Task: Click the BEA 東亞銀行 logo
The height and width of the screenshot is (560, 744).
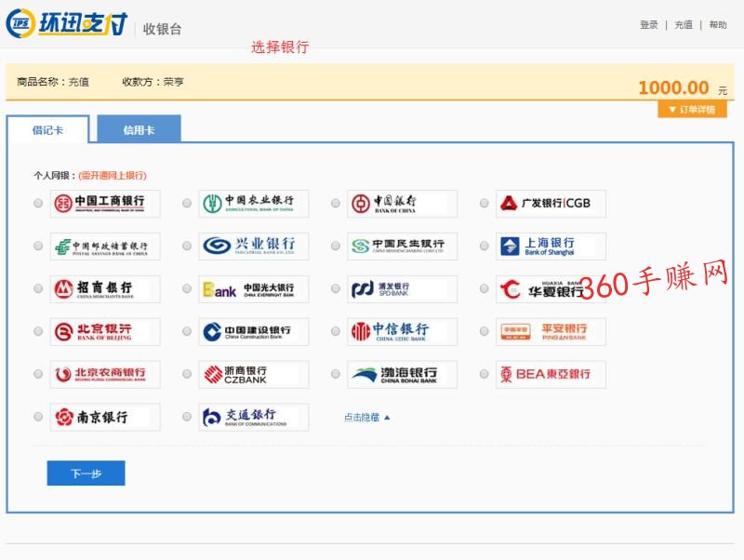Action: click(x=551, y=375)
